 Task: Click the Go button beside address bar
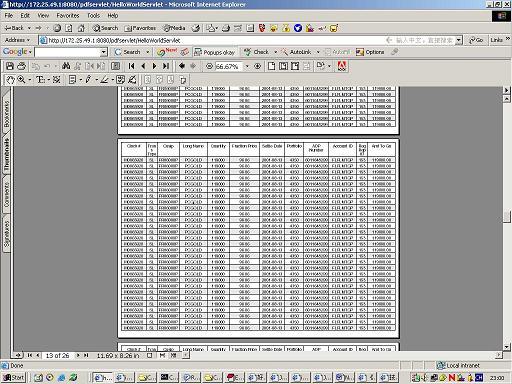pos(476,40)
